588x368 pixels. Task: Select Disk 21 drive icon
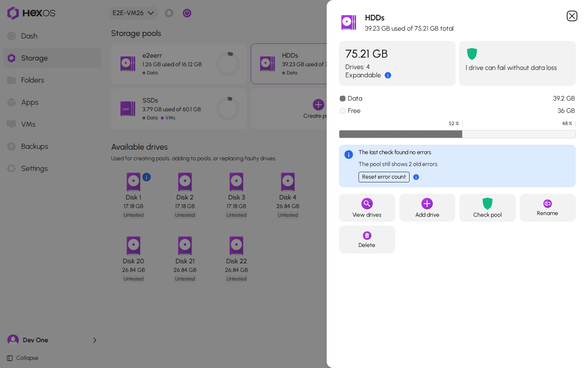[x=185, y=246]
